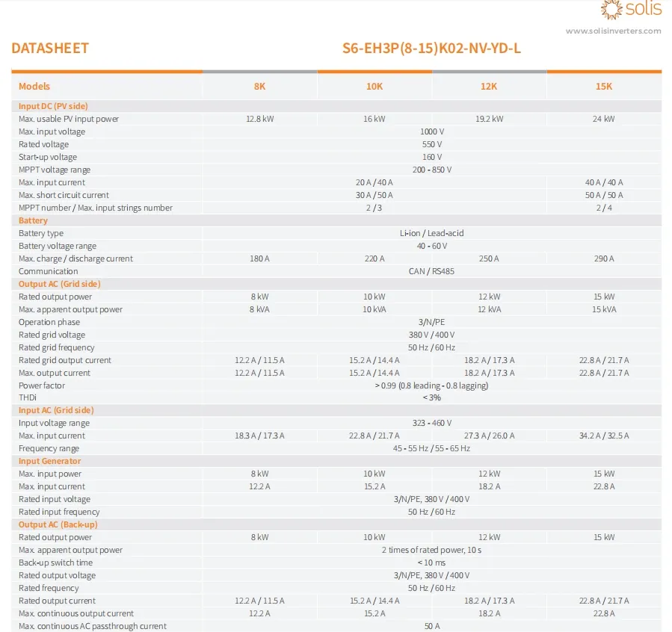Select the 1000 V max input voltage value
The height and width of the screenshot is (632, 672).
tap(432, 131)
